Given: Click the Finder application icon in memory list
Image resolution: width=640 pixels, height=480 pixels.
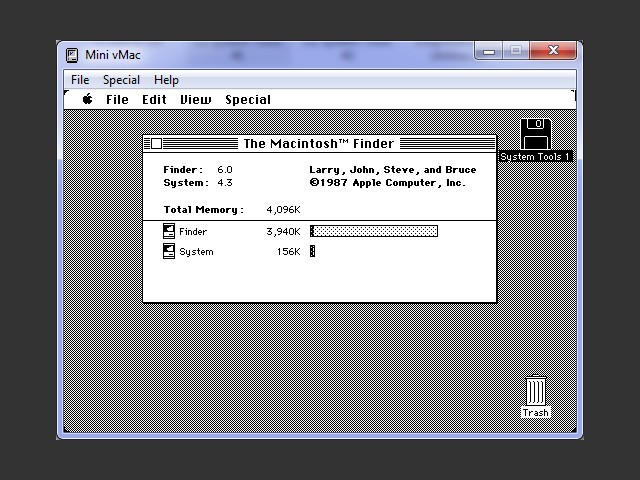Looking at the screenshot, I should coord(169,231).
